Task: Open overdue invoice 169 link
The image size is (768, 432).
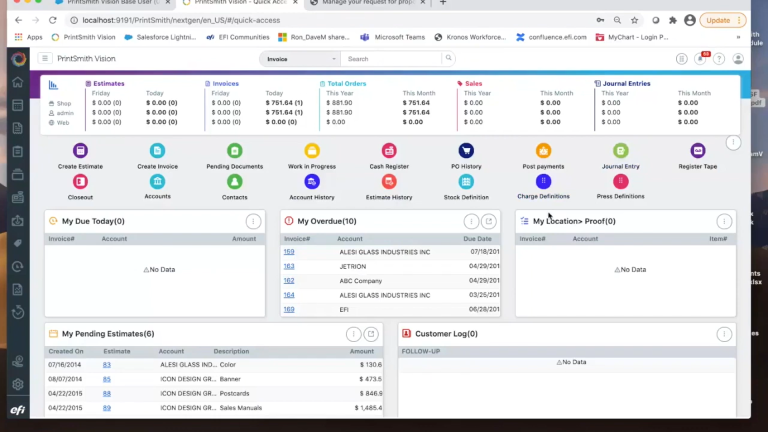Action: click(289, 310)
